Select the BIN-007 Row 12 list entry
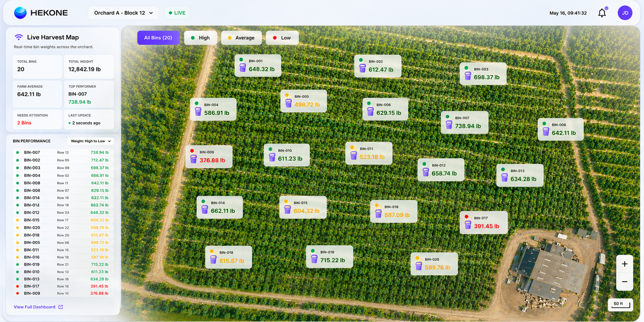Screen dimensions: 644x322 (x=63, y=152)
